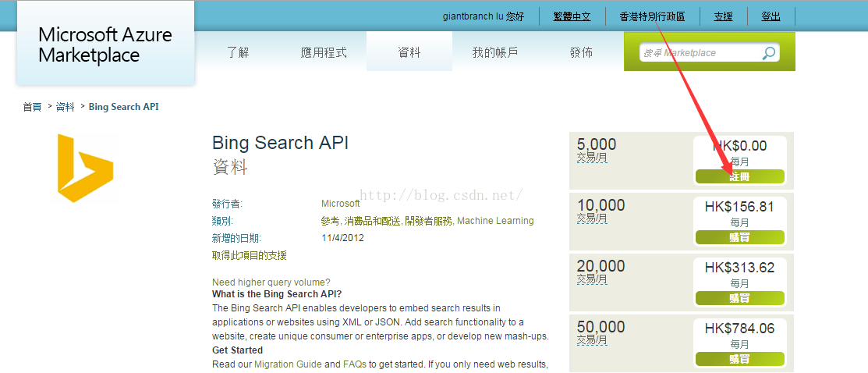Click 購買 for HK$313.62 plan

click(739, 298)
